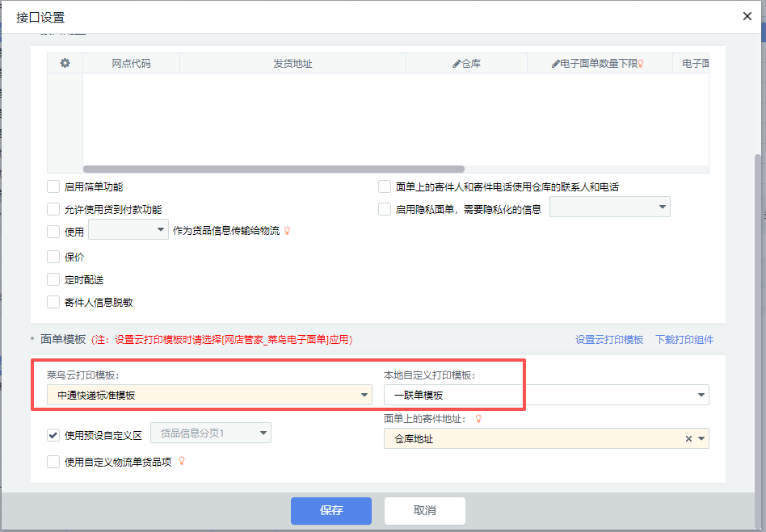
Task: Uncheck 使用预设自定义区 checkbox
Action: [54, 435]
